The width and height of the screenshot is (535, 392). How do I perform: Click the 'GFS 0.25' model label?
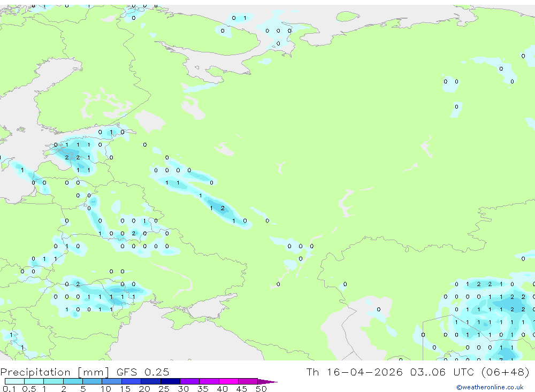(143, 372)
